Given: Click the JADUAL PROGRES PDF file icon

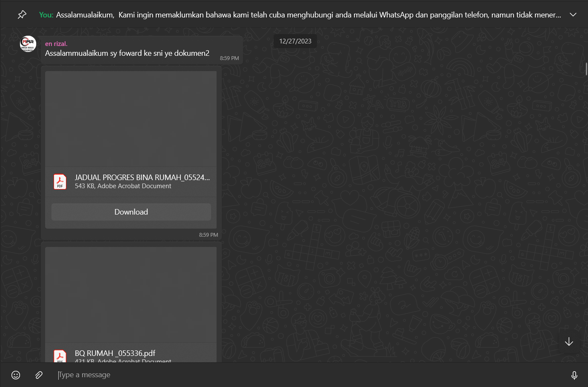Looking at the screenshot, I should (60, 182).
